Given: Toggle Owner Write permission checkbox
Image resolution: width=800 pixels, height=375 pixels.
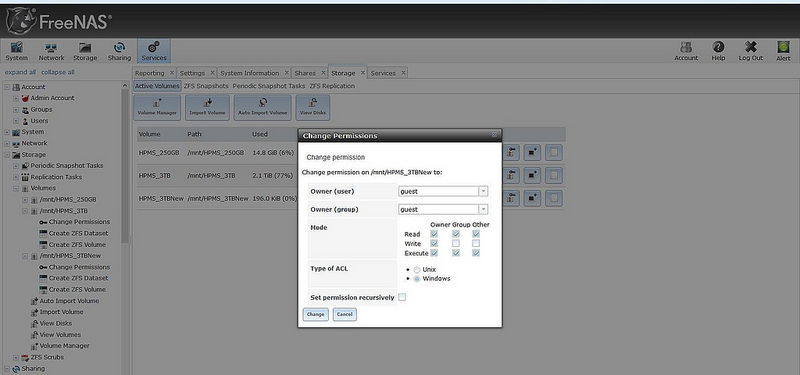Looking at the screenshot, I should pos(434,243).
